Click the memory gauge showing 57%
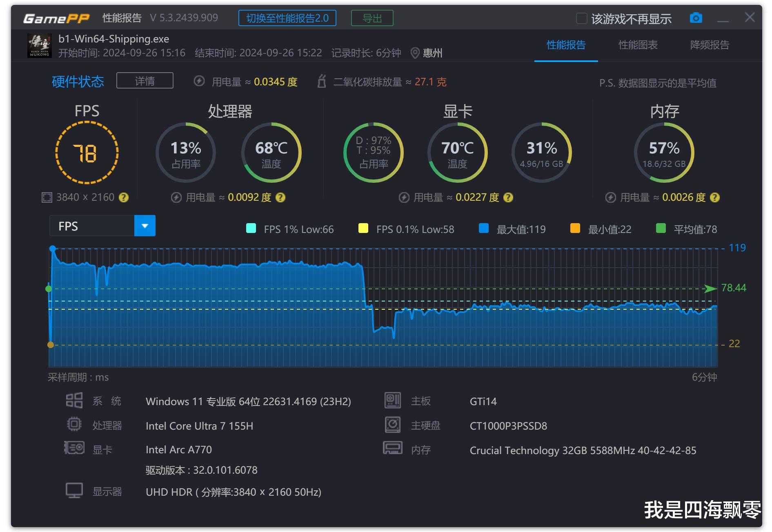772x532 pixels. (664, 153)
